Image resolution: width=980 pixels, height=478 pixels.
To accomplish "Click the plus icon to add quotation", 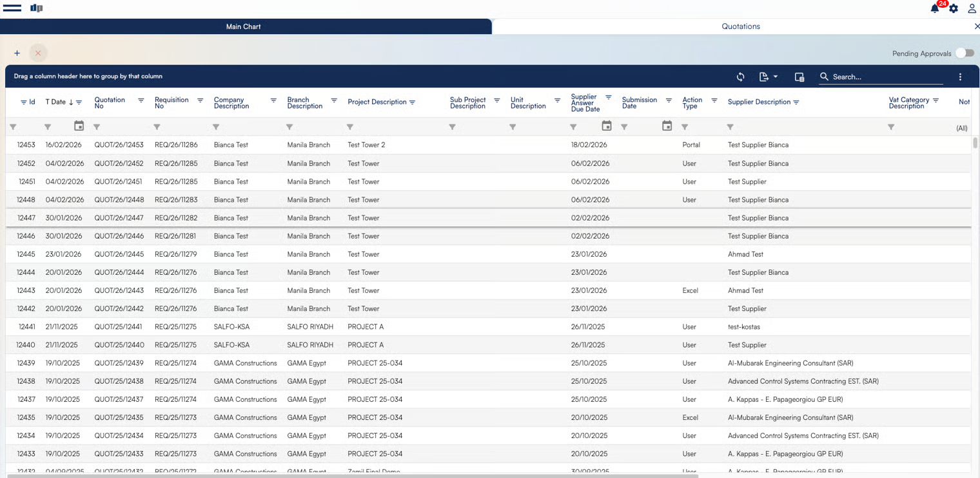I will click(x=17, y=54).
